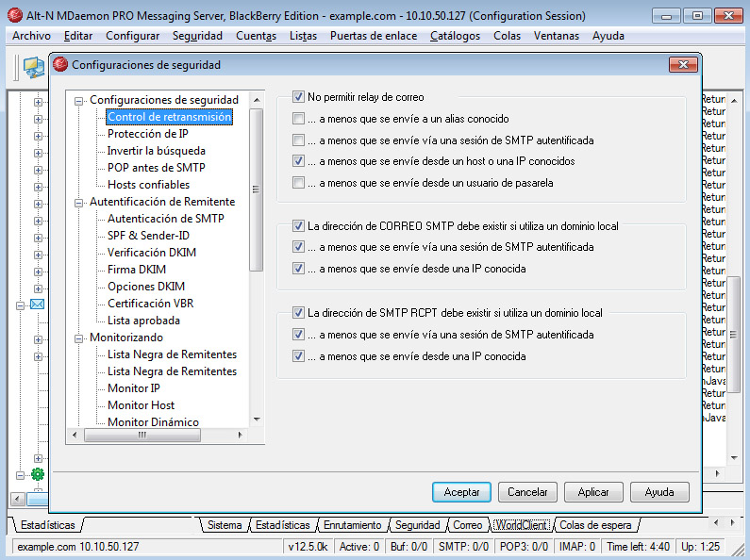Select 'Protección de IP' tree item

(148, 134)
